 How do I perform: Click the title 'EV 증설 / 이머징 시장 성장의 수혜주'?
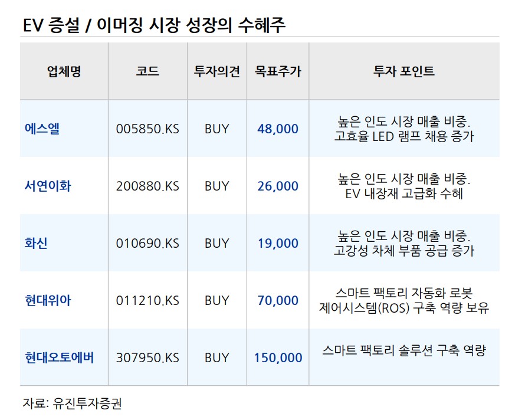click(x=155, y=25)
